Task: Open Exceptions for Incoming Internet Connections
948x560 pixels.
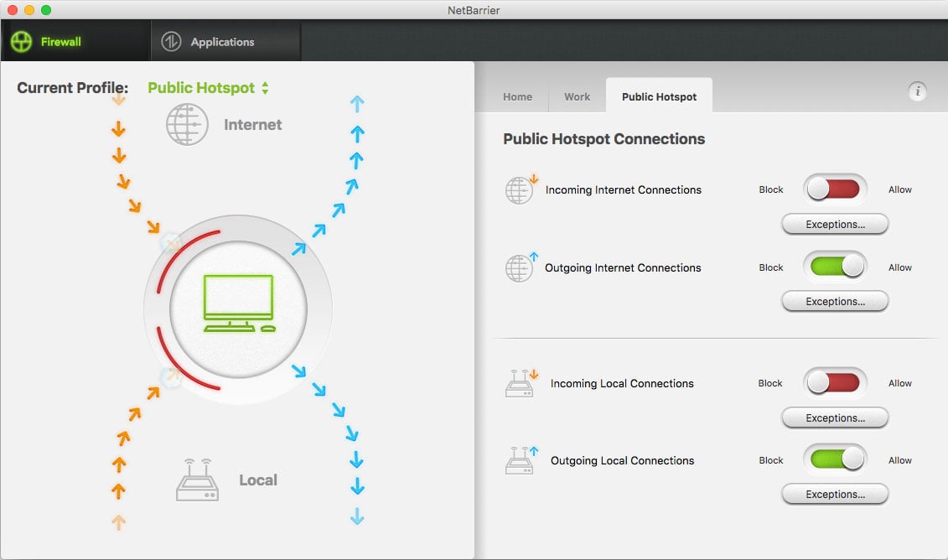Action: pos(835,225)
